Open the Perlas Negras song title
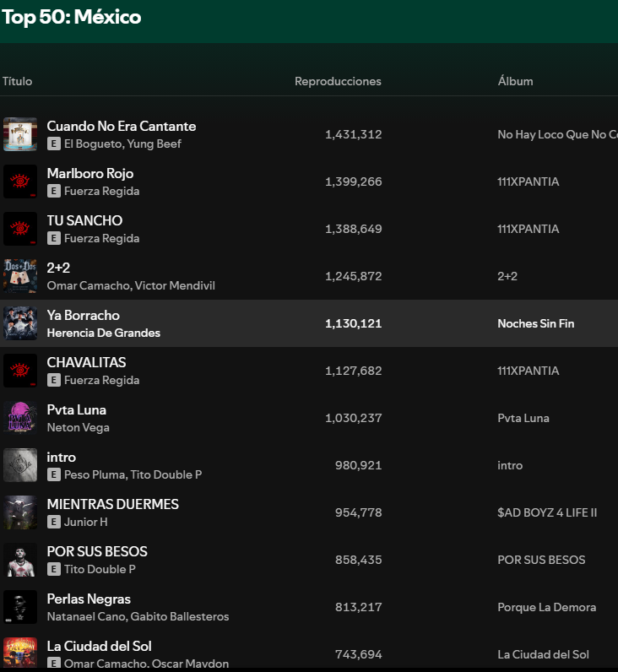The image size is (618, 672). click(x=89, y=599)
